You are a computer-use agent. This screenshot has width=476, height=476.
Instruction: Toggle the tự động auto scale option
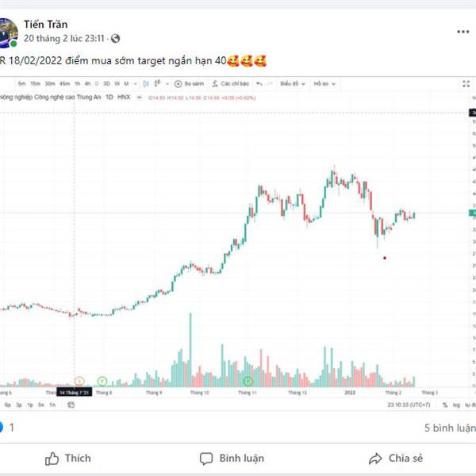tap(469, 405)
